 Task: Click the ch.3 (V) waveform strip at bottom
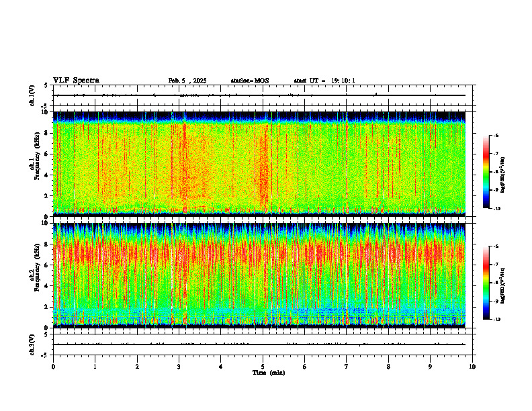tap(263, 345)
